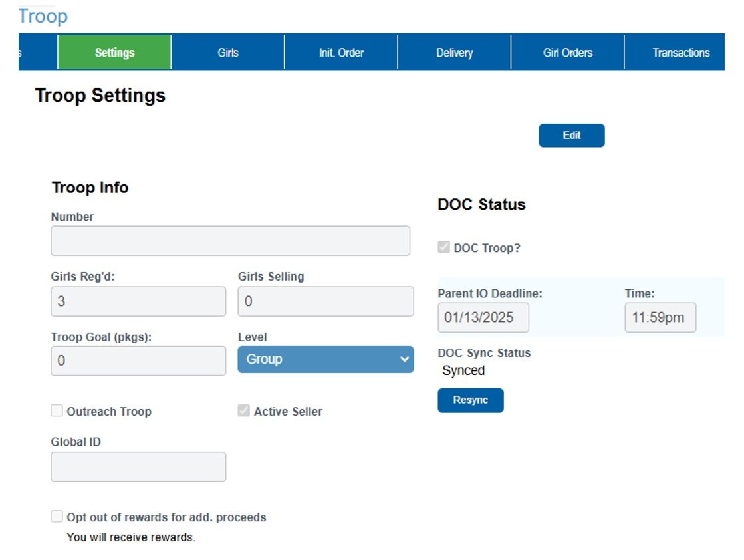Go to the Delivery tab
The height and width of the screenshot is (560, 744).
pos(454,53)
